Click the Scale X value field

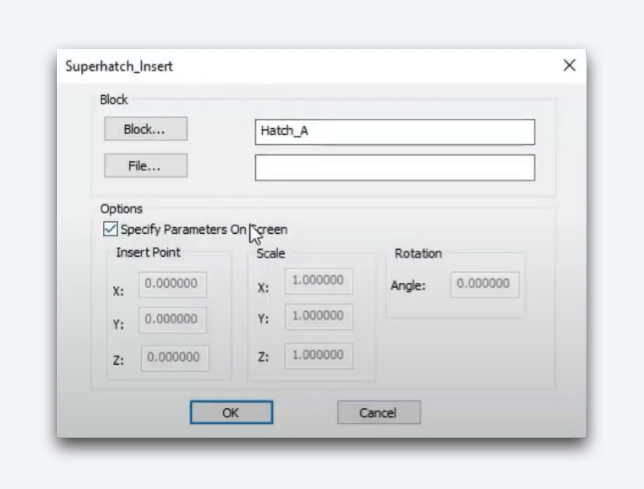point(318,281)
